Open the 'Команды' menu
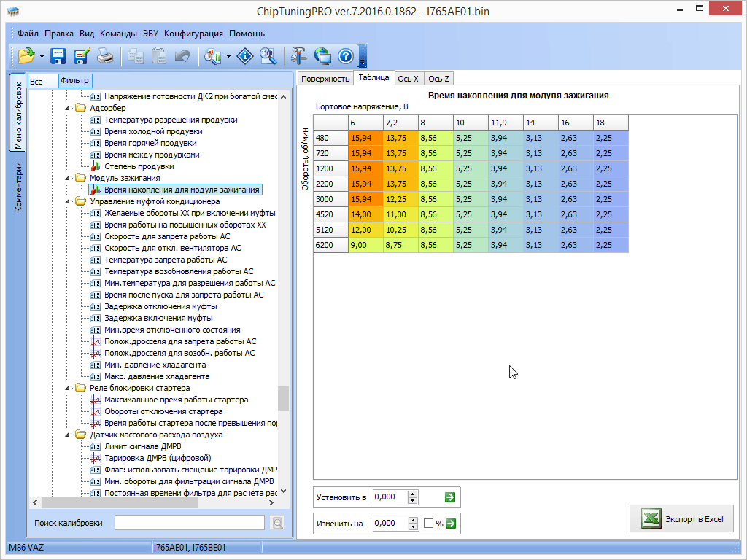747x560 pixels. (118, 34)
